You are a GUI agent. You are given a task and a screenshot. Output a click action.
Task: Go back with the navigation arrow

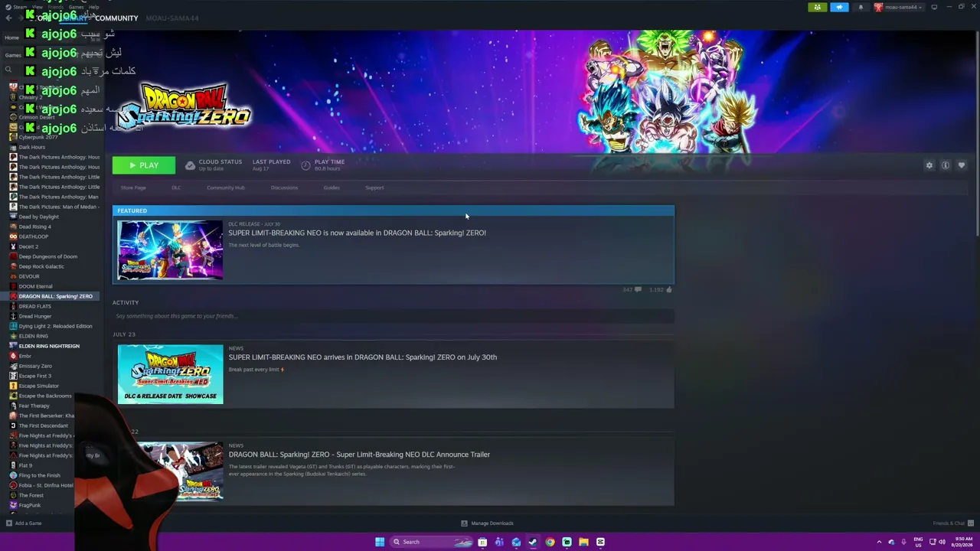pos(9,18)
